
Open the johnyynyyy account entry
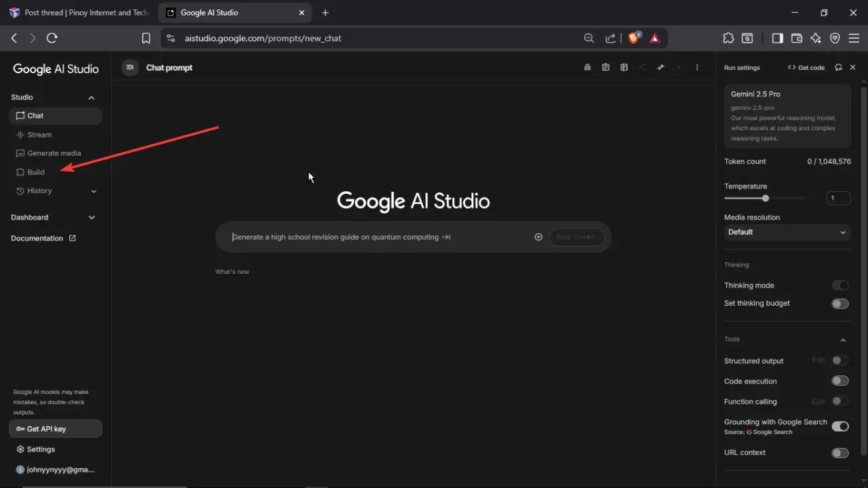56,470
